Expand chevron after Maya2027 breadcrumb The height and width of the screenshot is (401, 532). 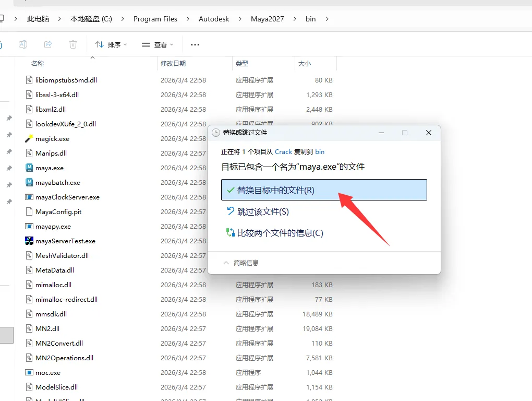(x=295, y=19)
